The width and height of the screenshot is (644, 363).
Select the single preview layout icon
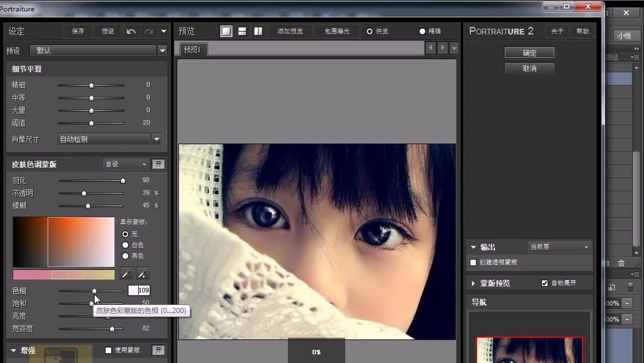click(x=226, y=30)
